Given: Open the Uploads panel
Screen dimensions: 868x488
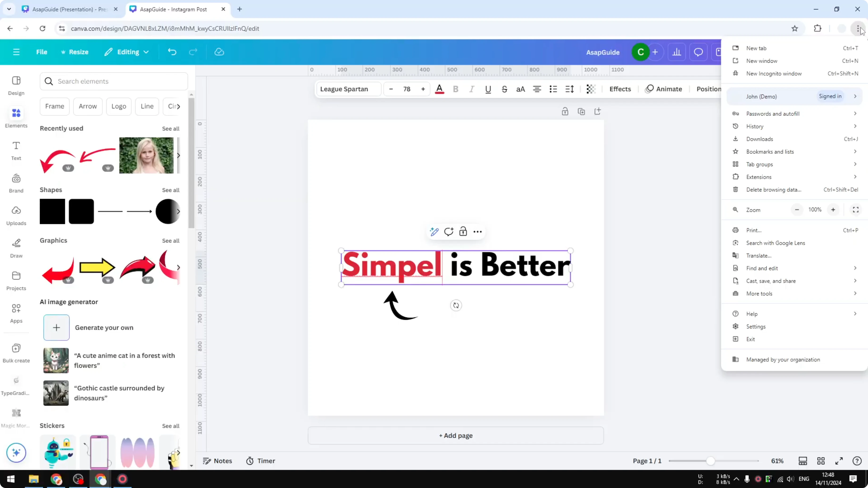Looking at the screenshot, I should 16,215.
